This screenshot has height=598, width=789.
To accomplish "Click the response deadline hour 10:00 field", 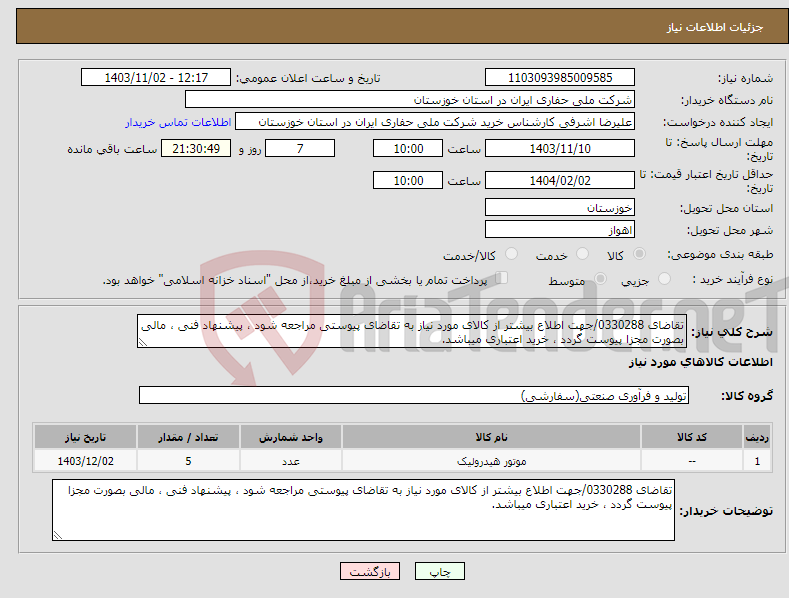I will pos(408,148).
